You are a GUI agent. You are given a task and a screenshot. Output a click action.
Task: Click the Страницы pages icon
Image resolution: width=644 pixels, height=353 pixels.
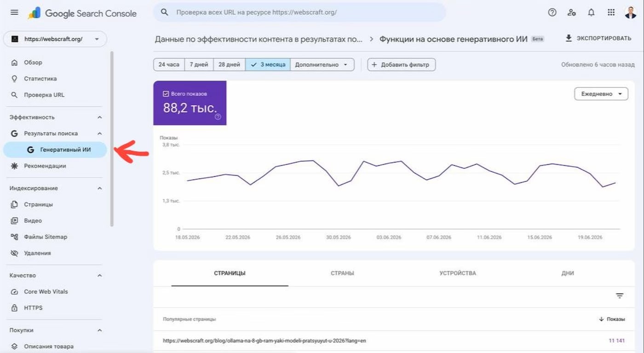(14, 204)
